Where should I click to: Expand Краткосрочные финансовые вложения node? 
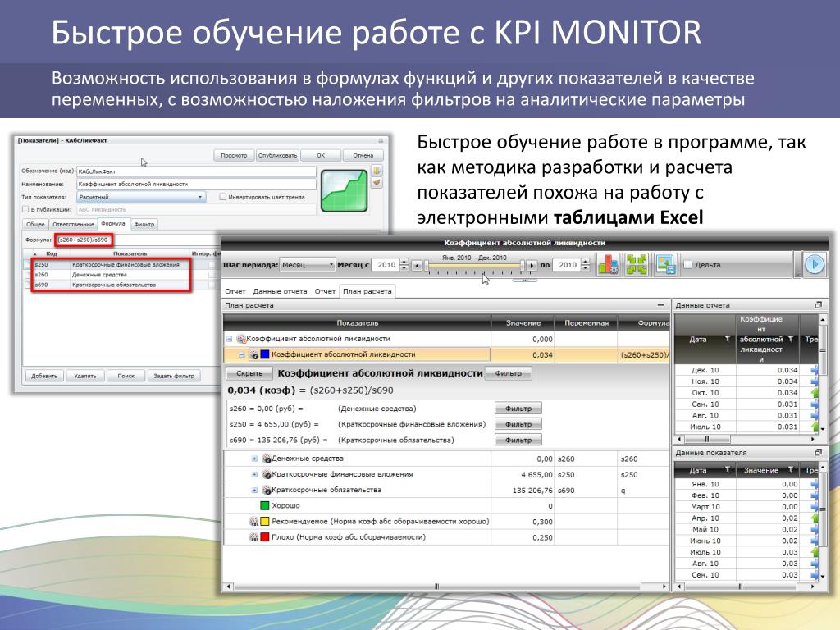tap(254, 474)
